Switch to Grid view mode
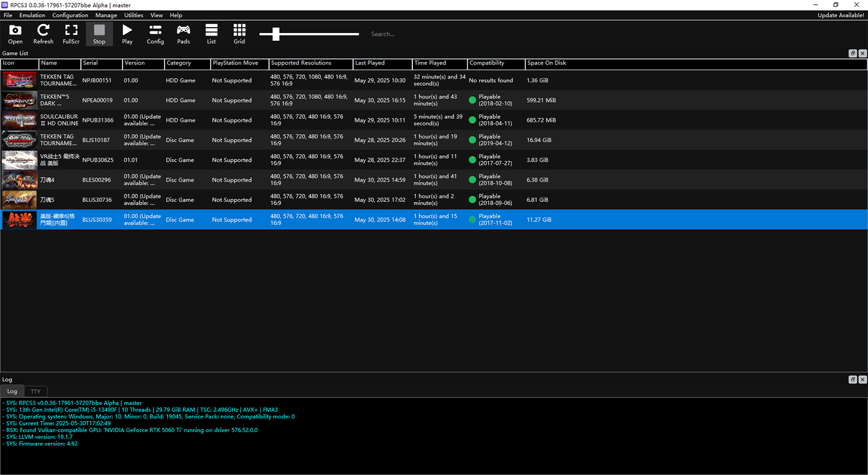Screen dimensions: 868x475 pos(239,34)
